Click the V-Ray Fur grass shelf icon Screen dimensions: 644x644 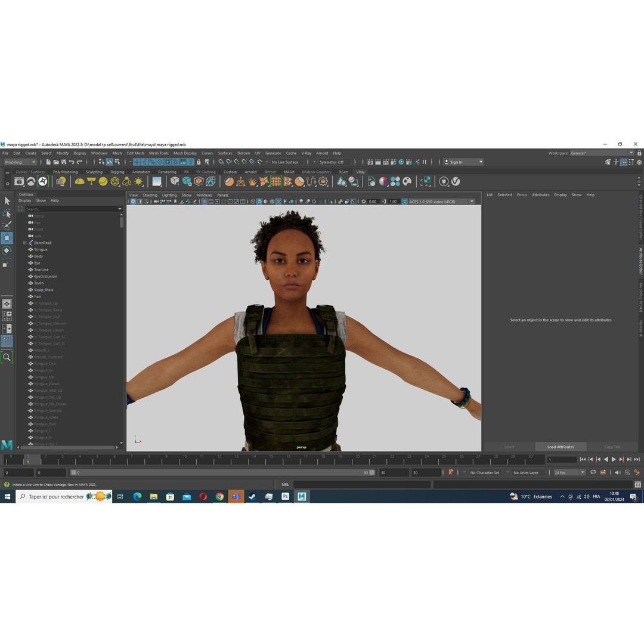252,181
